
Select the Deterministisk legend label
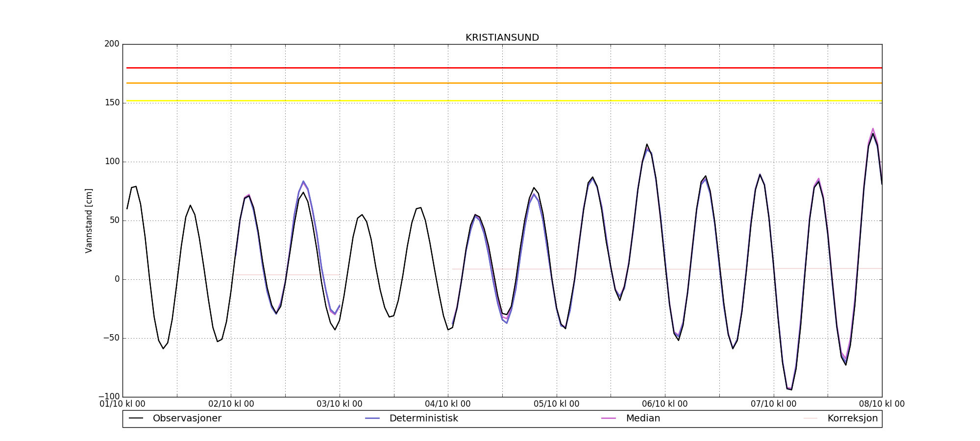coord(424,418)
